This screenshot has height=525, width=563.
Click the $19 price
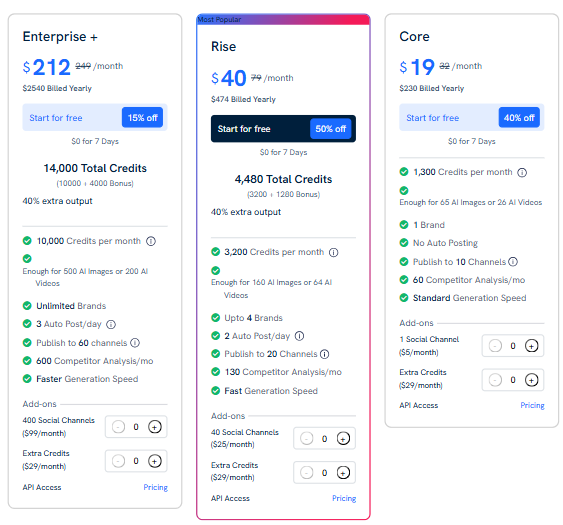pyautogui.click(x=417, y=67)
